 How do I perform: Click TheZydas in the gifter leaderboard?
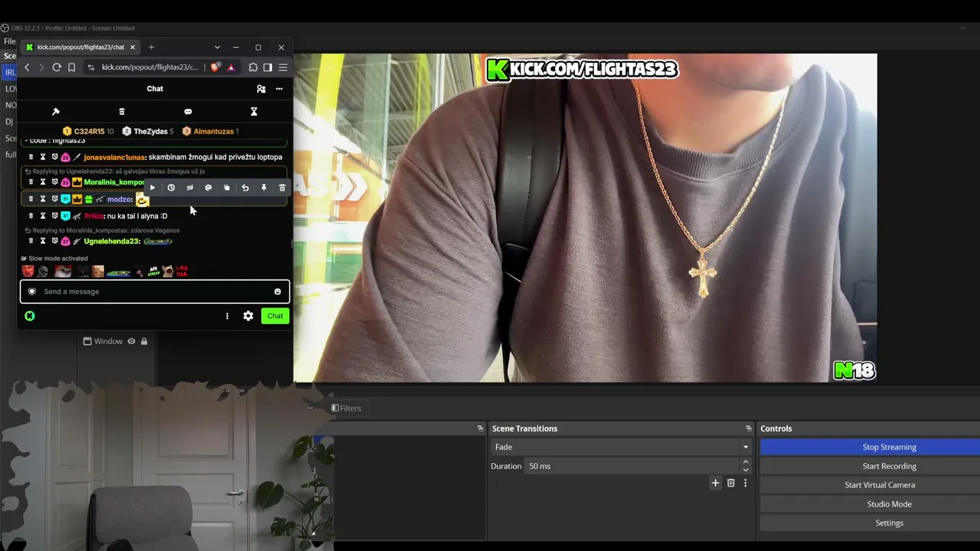(x=148, y=132)
